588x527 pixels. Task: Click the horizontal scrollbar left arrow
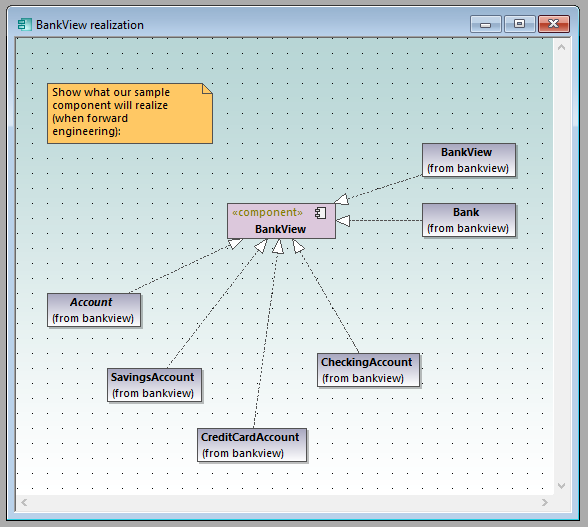pos(24,502)
